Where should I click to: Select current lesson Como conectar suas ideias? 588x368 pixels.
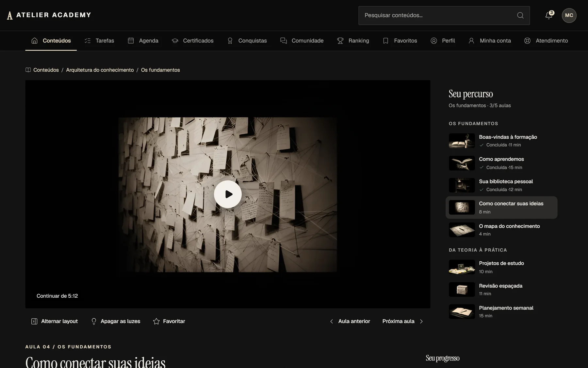(x=501, y=207)
